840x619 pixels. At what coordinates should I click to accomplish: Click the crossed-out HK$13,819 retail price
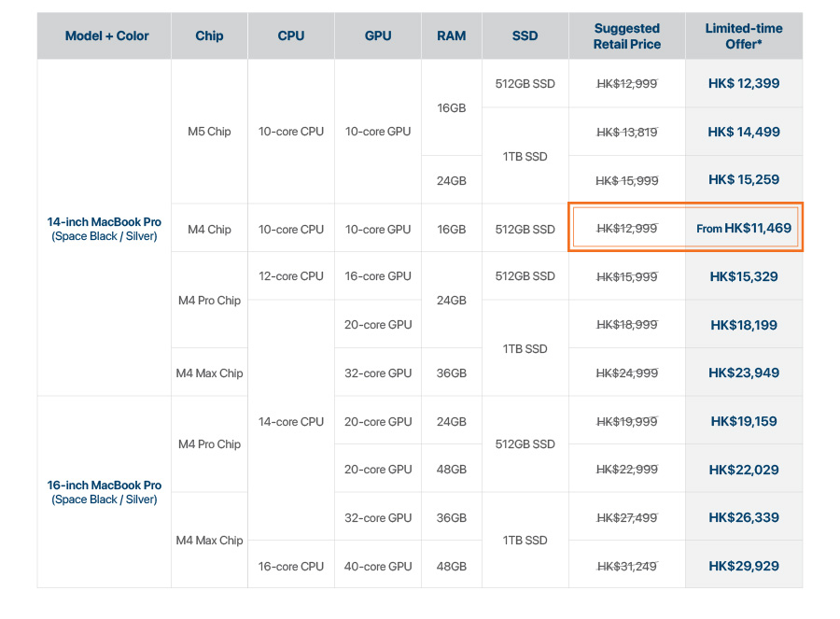point(626,132)
